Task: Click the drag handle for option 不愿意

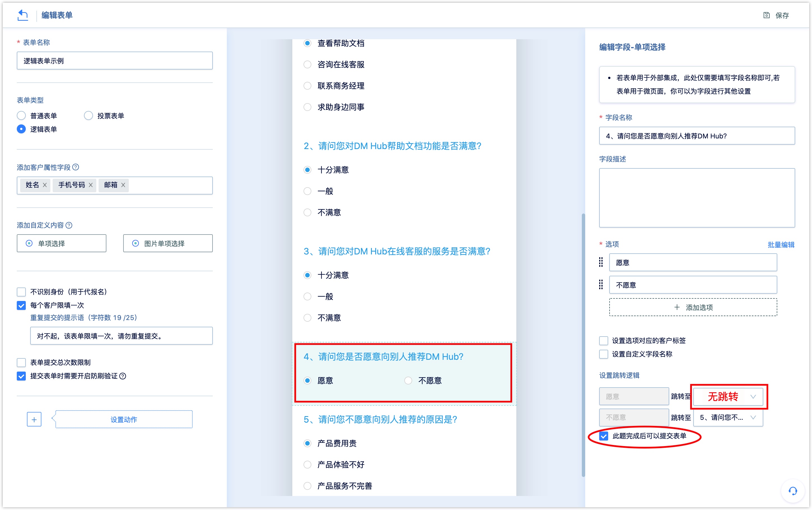Action: 601,284
